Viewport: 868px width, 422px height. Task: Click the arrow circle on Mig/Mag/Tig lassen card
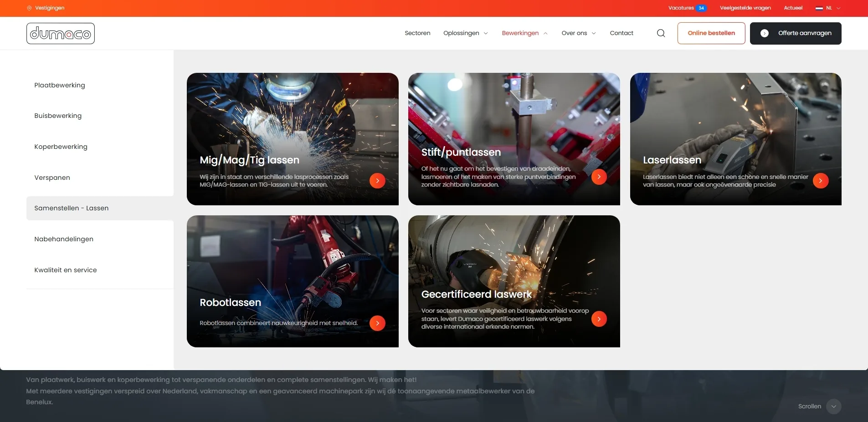coord(377,181)
